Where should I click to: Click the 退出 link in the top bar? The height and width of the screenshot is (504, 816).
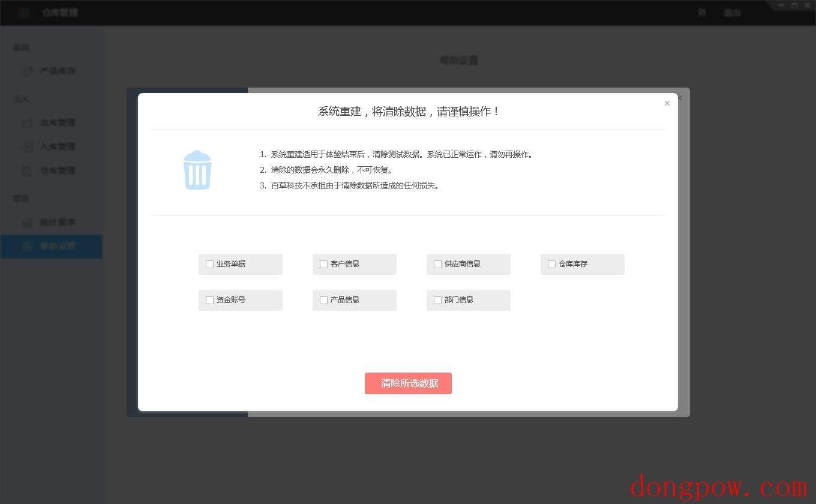point(732,13)
